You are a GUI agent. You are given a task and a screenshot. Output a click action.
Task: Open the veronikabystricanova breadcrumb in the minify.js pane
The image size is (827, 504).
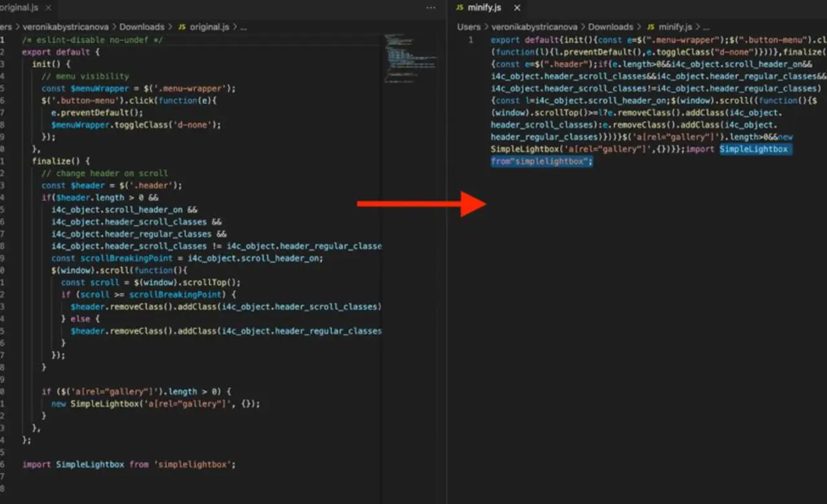coord(535,27)
